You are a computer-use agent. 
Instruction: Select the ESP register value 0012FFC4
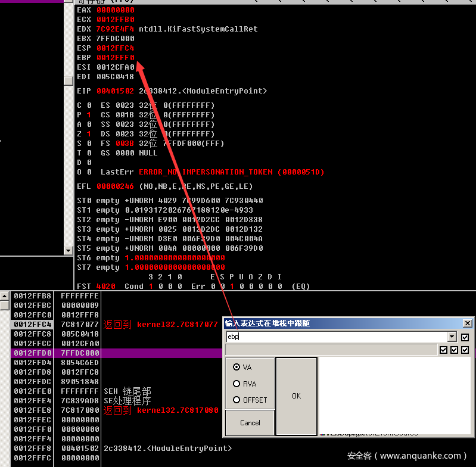click(116, 48)
